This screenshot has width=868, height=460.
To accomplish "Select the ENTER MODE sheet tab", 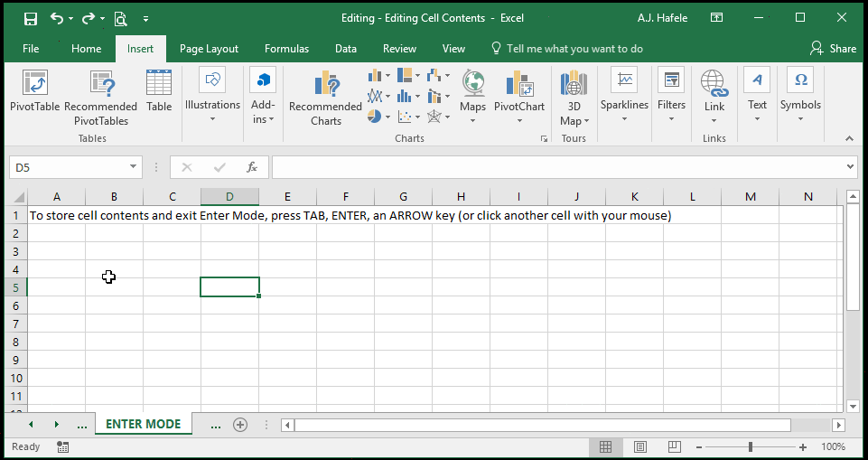I will click(144, 425).
